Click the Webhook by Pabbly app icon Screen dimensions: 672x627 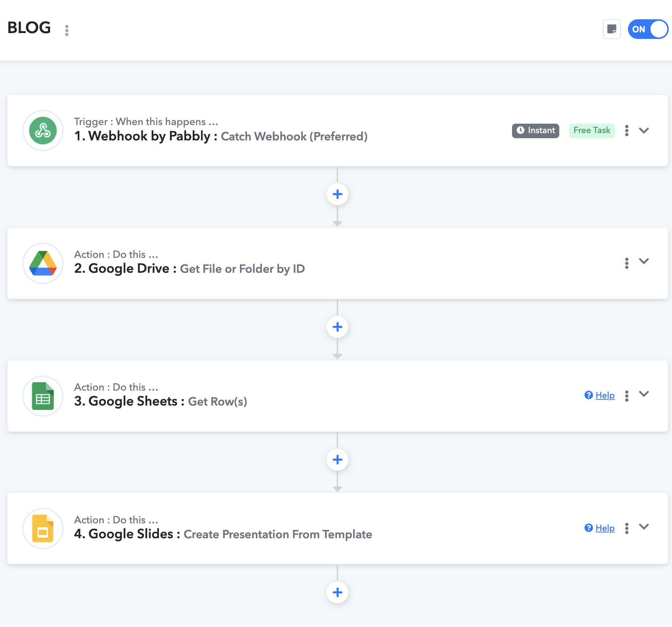[43, 131]
